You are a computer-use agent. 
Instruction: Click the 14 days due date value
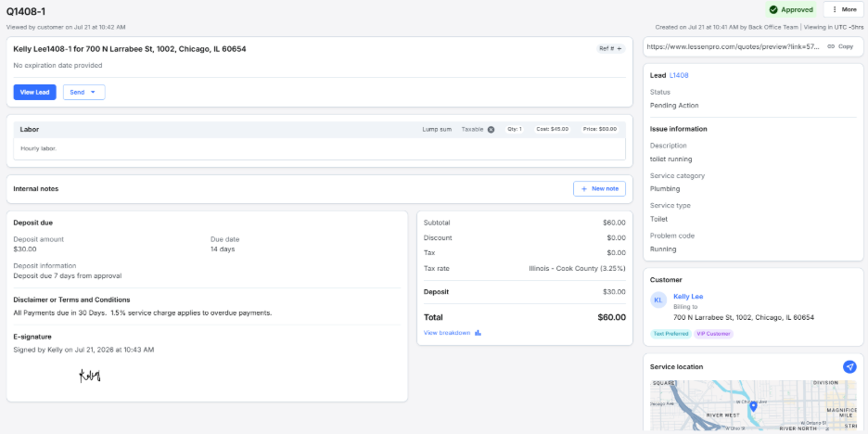(x=223, y=249)
